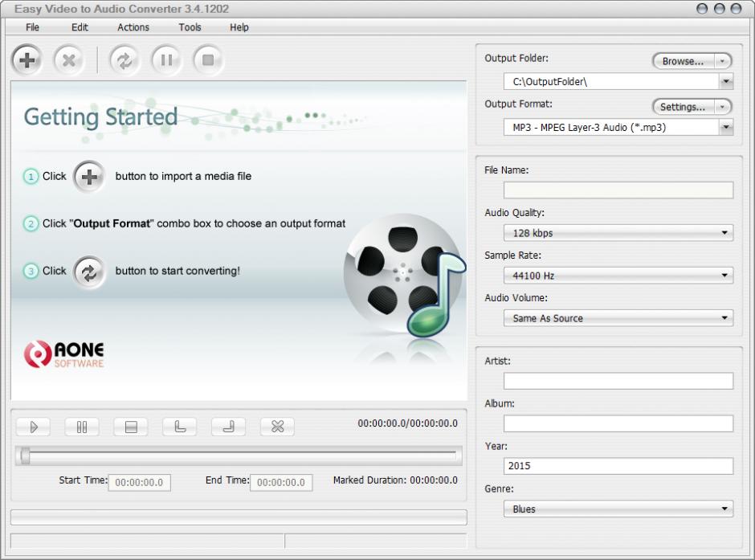Screen dimensions: 755x560
Task: Expand the Output Folder path combo box
Action: pos(726,81)
